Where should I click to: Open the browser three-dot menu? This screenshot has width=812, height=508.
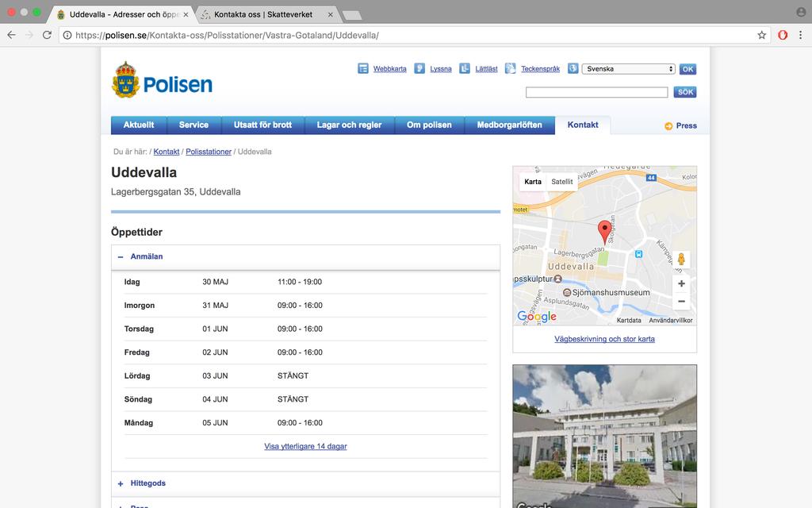pyautogui.click(x=800, y=35)
